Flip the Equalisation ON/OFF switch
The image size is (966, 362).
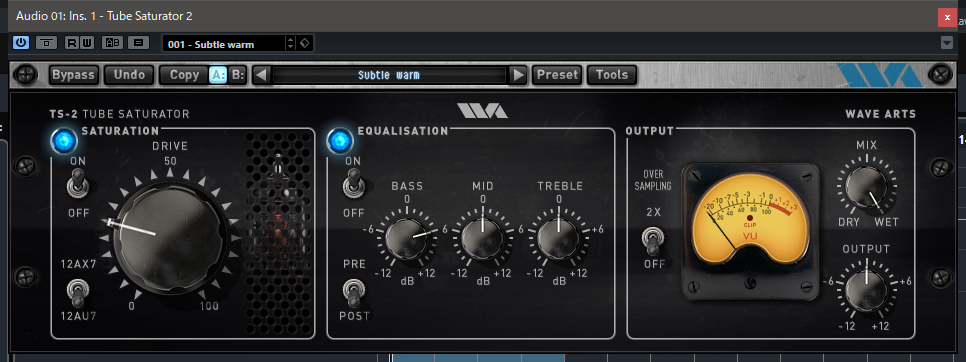[x=353, y=183]
